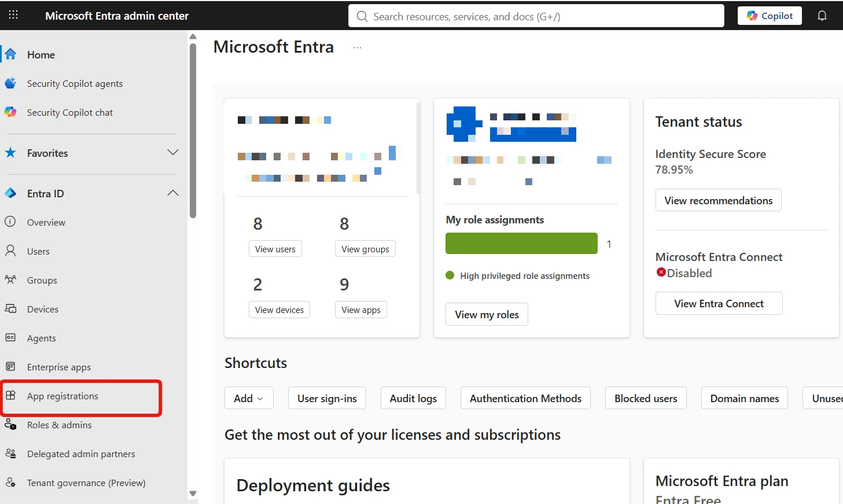Click the Deployment guides heading

(313, 485)
